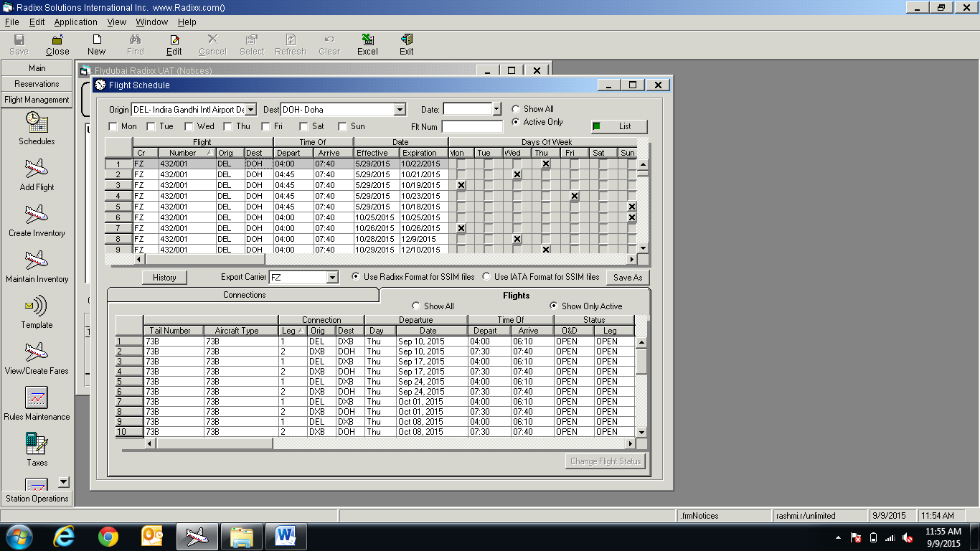Open the Application menu
Image resolution: width=980 pixels, height=551 pixels.
(75, 22)
